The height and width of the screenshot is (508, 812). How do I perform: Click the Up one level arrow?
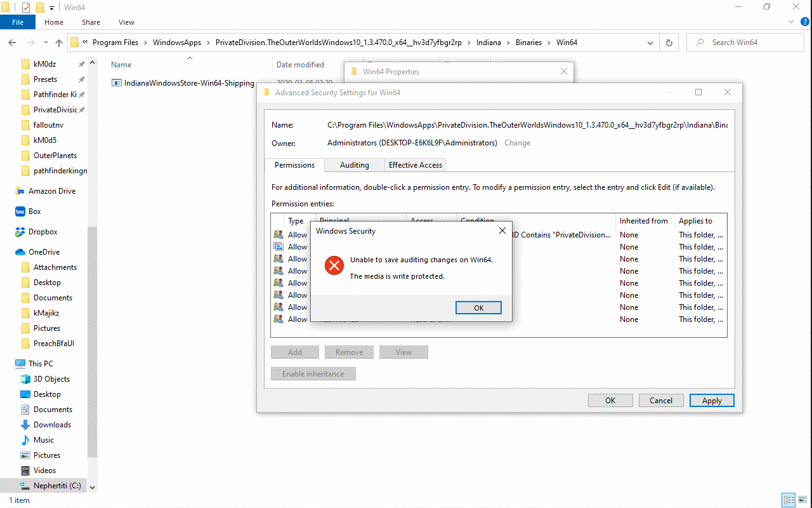59,43
